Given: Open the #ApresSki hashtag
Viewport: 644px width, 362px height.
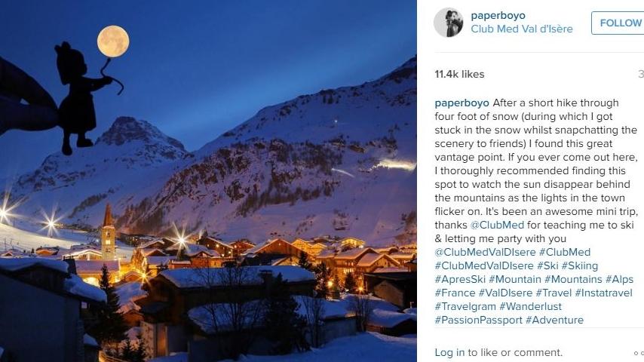Looking at the screenshot, I should tap(460, 279).
